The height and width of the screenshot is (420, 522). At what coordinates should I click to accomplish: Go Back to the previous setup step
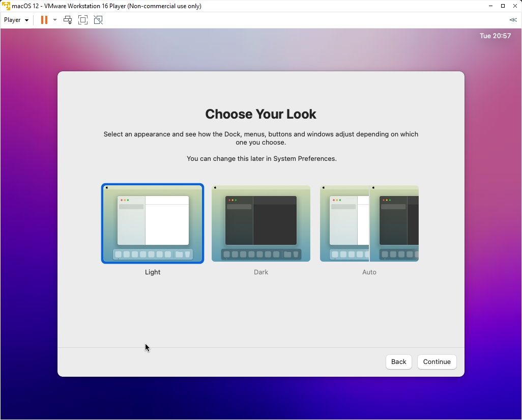(x=398, y=362)
